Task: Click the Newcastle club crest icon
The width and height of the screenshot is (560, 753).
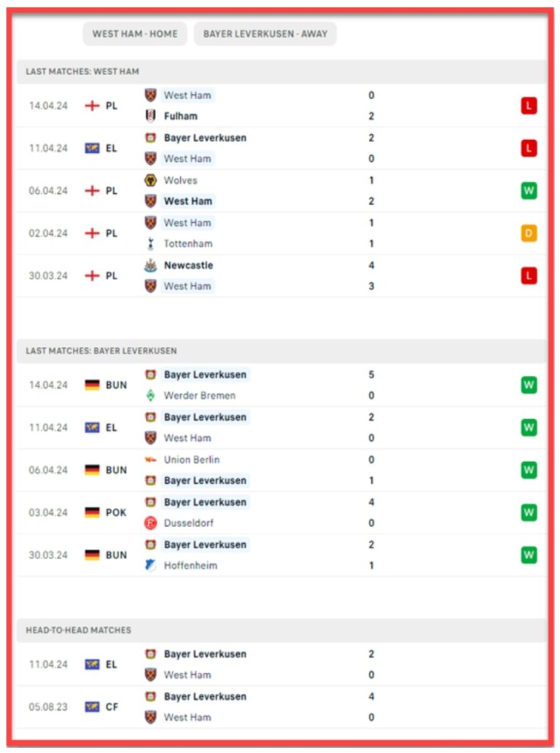Action: tap(150, 265)
